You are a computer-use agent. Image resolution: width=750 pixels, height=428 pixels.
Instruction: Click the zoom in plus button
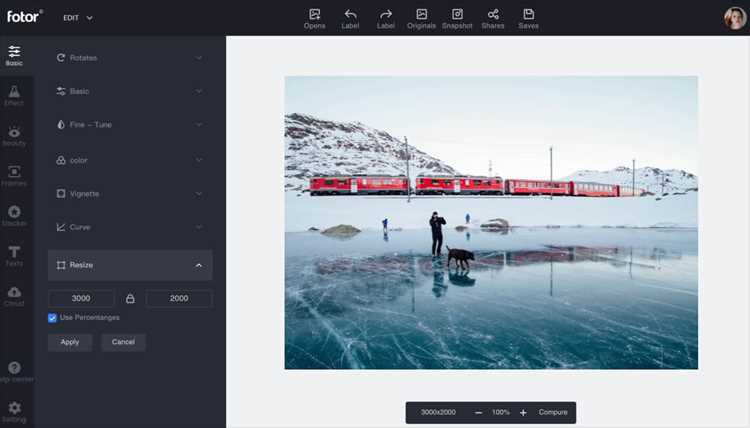coord(523,413)
